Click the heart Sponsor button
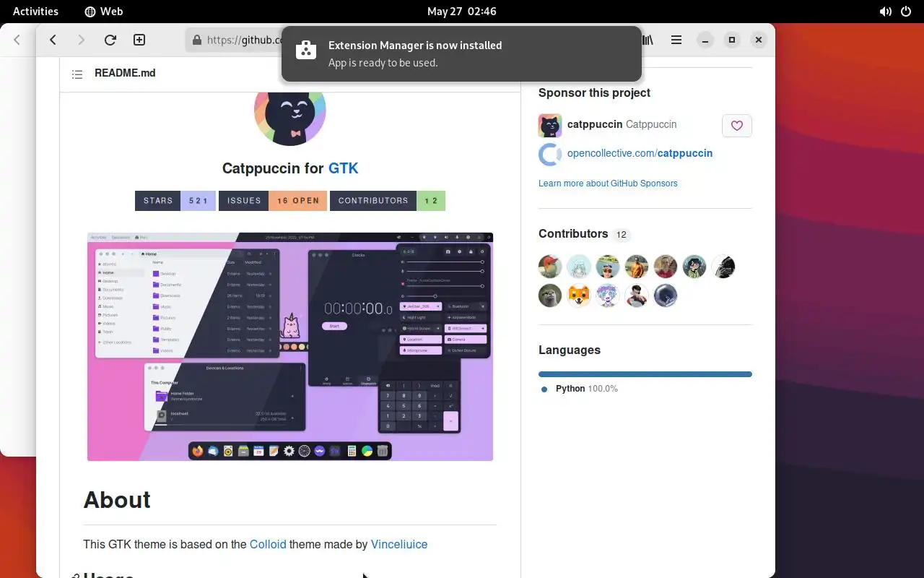This screenshot has height=578, width=924. coord(737,126)
